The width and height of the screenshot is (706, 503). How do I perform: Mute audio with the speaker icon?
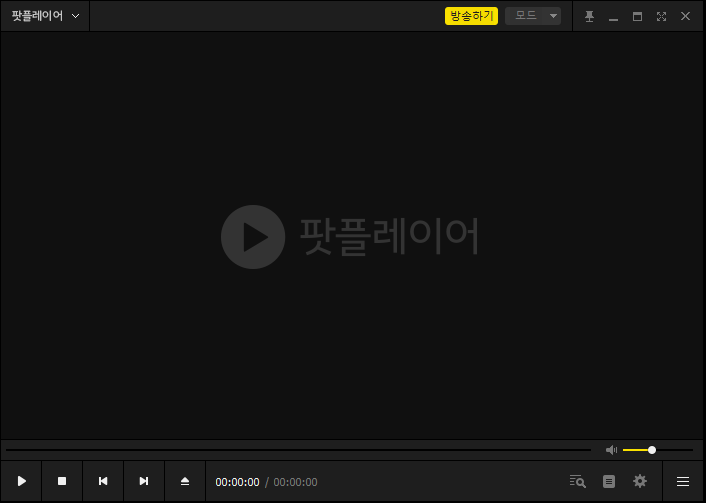tap(611, 450)
